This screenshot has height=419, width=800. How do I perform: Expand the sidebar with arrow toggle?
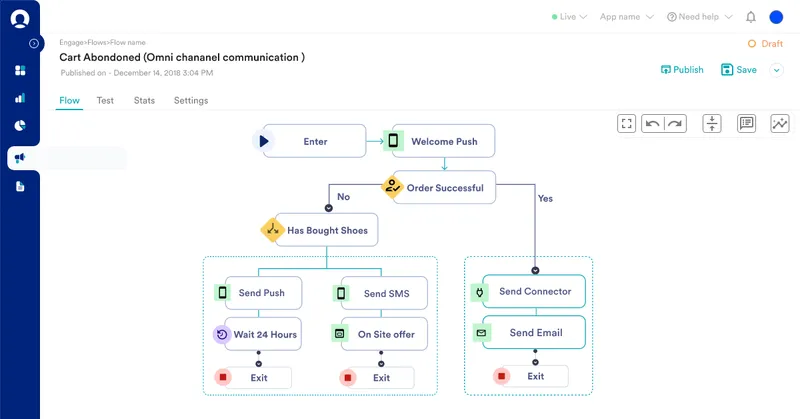[x=35, y=44]
